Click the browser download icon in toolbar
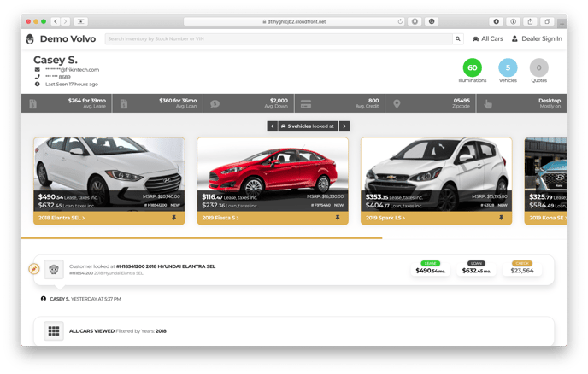The height and width of the screenshot is (374, 588). pos(497,20)
